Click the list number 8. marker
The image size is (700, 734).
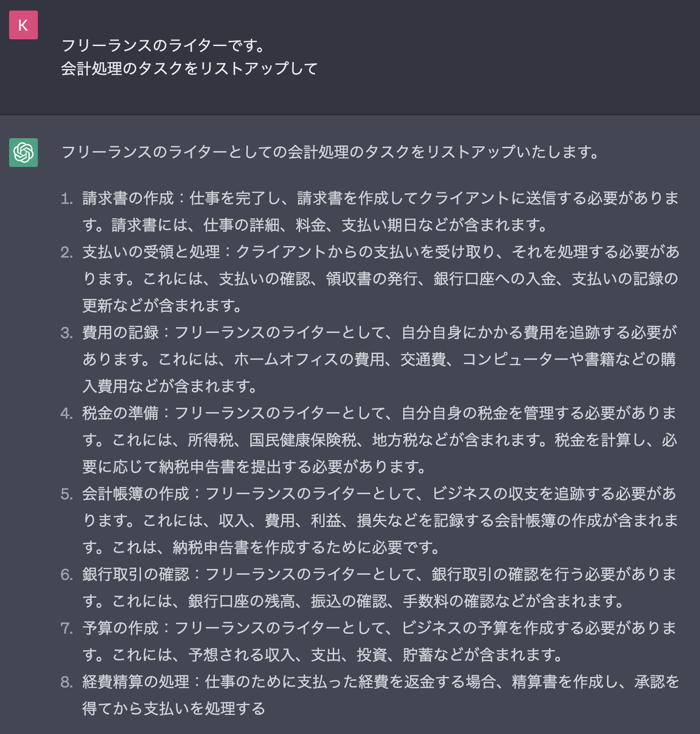pyautogui.click(x=67, y=682)
